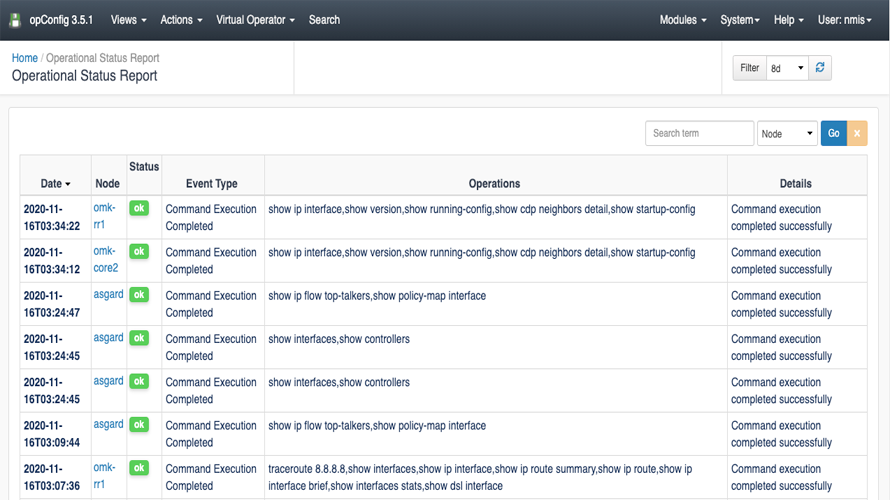Go to the Home breadcrumb link
The image size is (890, 500).
pos(24,58)
